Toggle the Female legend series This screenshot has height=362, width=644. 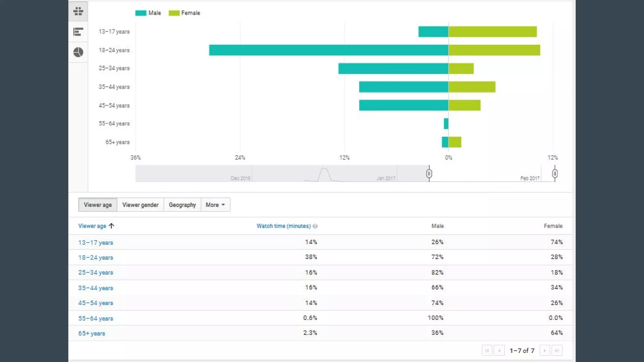coord(185,13)
